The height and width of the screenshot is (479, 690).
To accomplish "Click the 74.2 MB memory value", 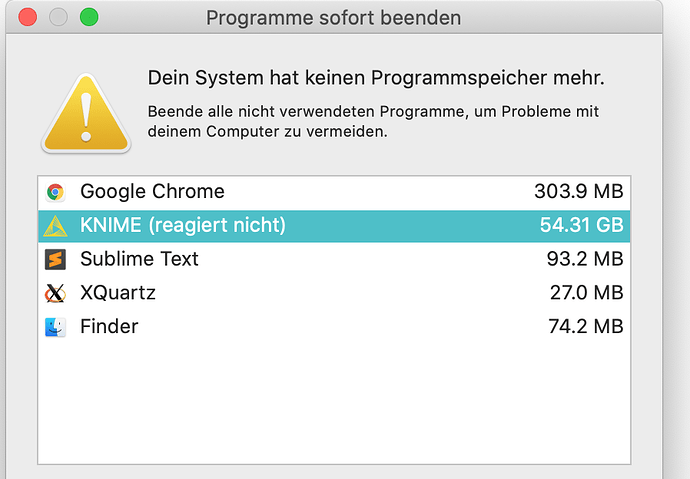I will coord(586,326).
